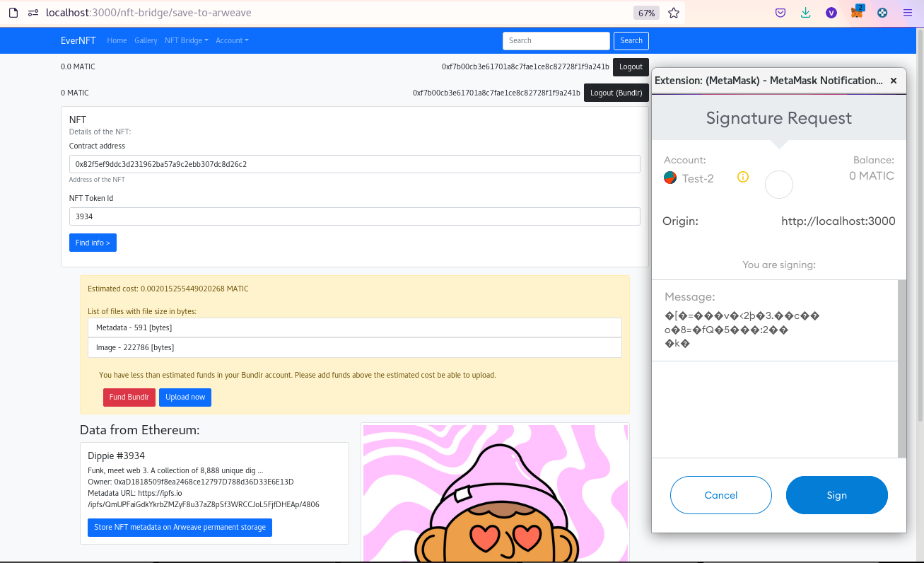Click the purple V extension icon
Image resolution: width=924 pixels, height=563 pixels.
pos(831,13)
